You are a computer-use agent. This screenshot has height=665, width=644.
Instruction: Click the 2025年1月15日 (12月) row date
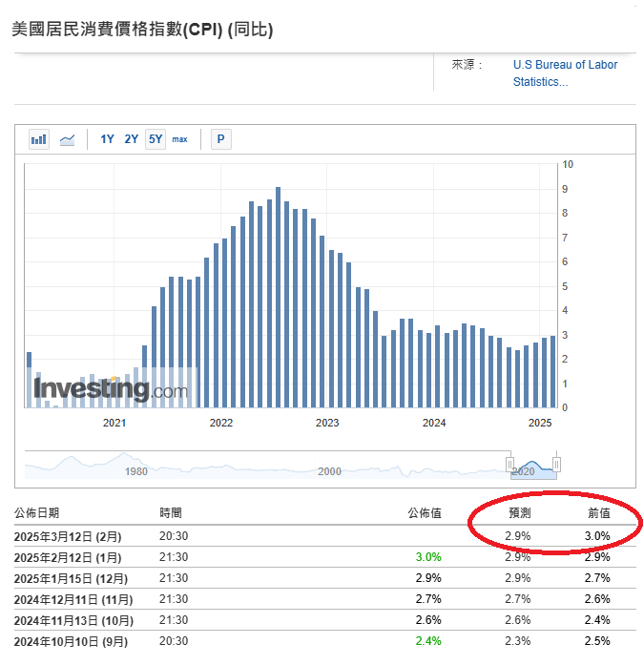(71, 579)
